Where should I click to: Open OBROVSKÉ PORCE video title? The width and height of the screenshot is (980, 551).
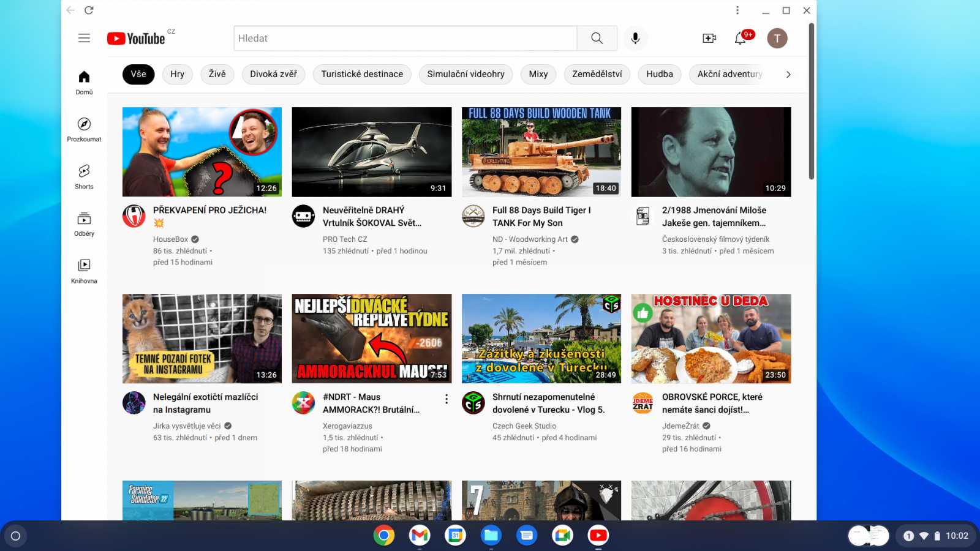tap(712, 403)
